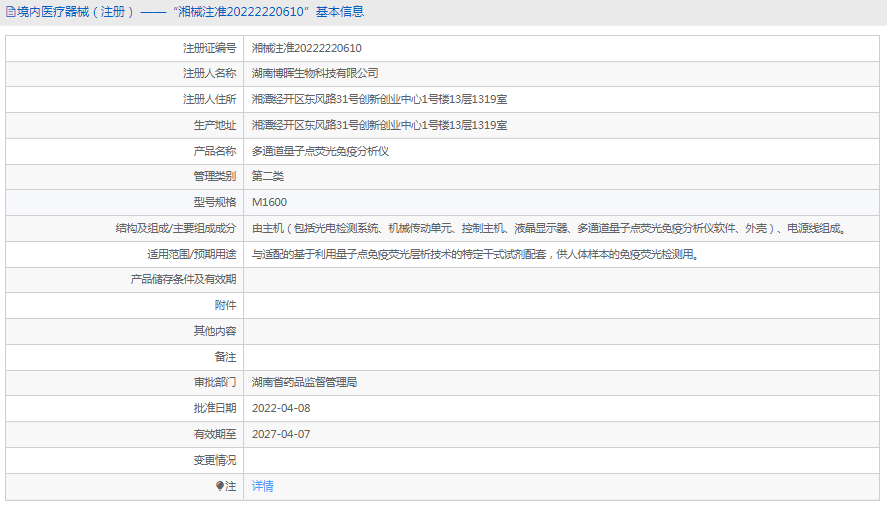
Task: Click the 型号规格 label
Action: (215, 203)
